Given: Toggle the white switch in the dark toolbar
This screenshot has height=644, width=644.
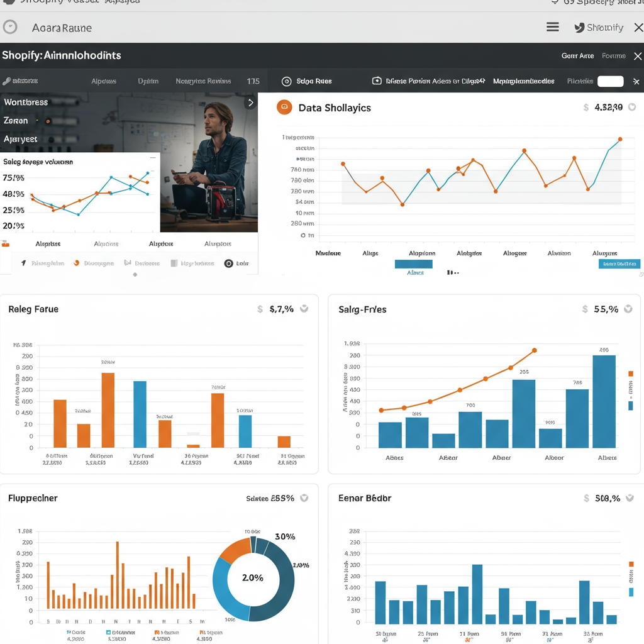Looking at the screenshot, I should coord(610,81).
